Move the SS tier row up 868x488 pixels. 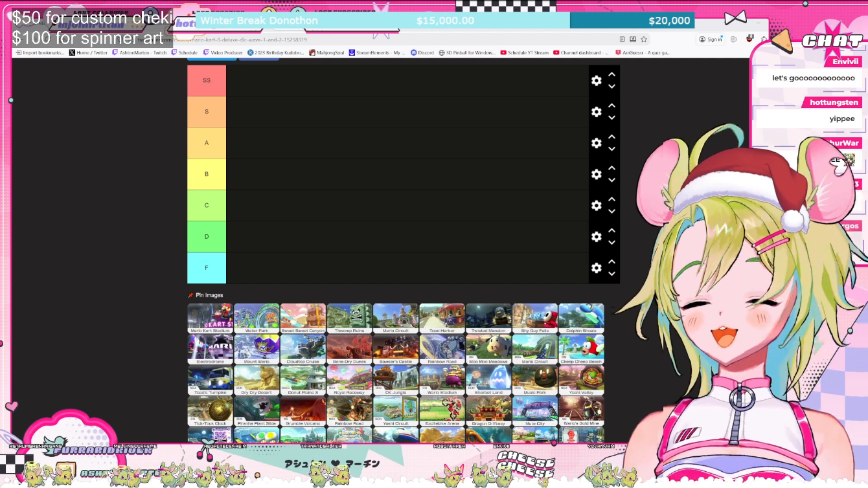tap(611, 75)
